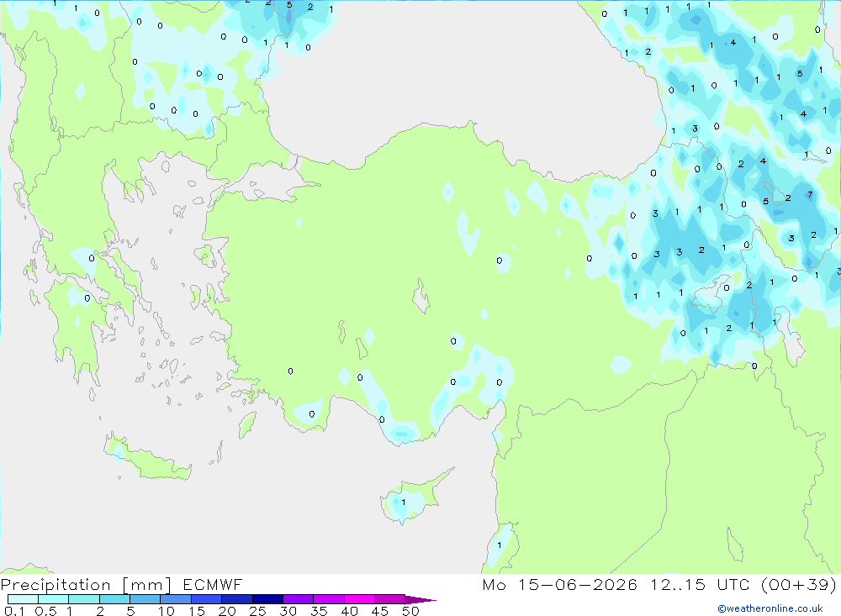This screenshot has width=841, height=616.
Task: Click the '12..15 UTC' time text
Action: [x=700, y=584]
